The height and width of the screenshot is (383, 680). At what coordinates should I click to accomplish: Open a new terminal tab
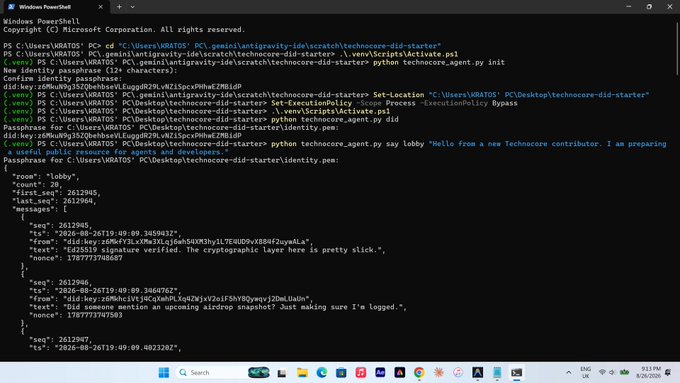point(119,7)
